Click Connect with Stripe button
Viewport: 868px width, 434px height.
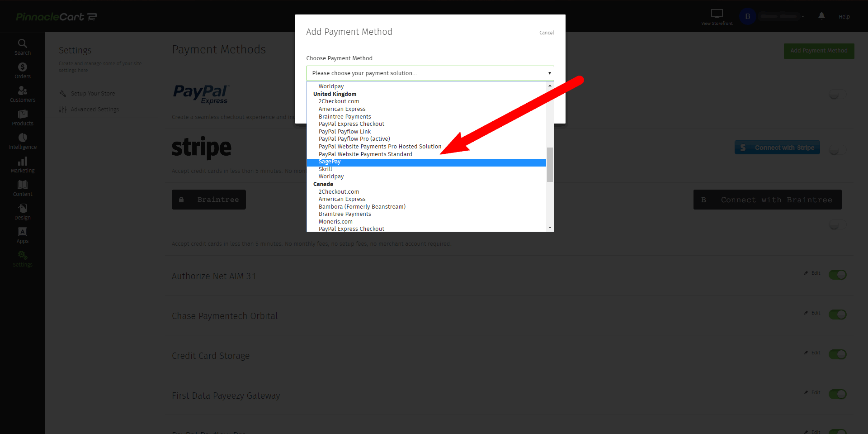pyautogui.click(x=777, y=148)
